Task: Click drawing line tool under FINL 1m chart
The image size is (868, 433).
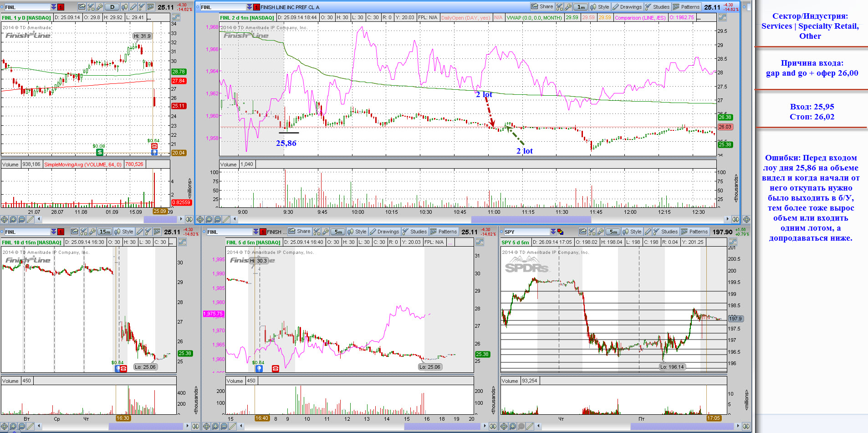Action: point(226,219)
